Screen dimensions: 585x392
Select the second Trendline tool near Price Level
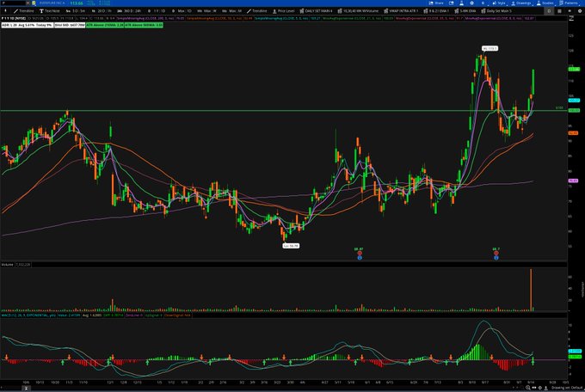click(257, 11)
